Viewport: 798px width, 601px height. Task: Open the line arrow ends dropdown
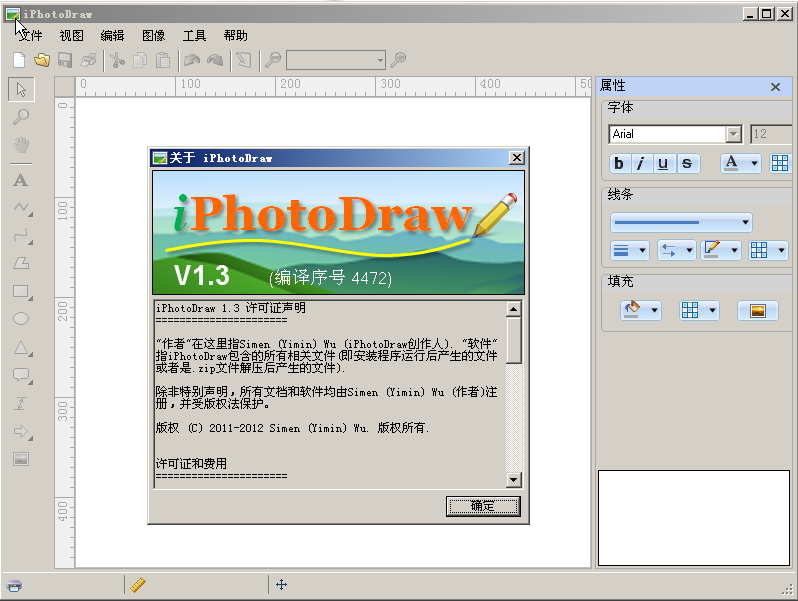(676, 250)
